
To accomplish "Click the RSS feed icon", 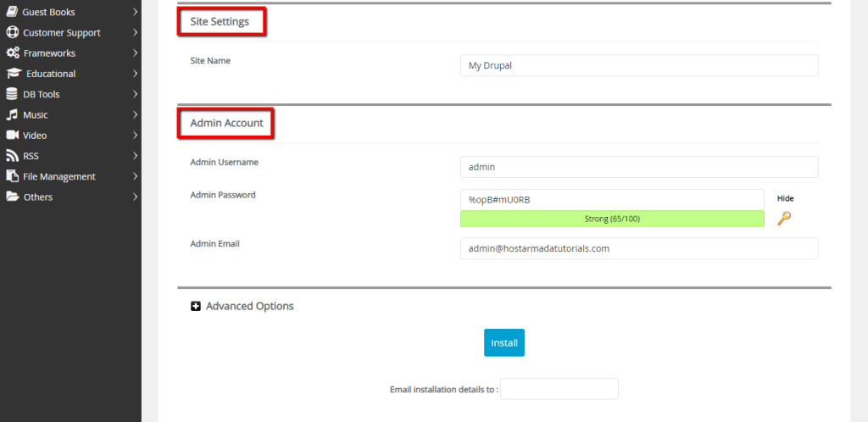I will tap(12, 155).
